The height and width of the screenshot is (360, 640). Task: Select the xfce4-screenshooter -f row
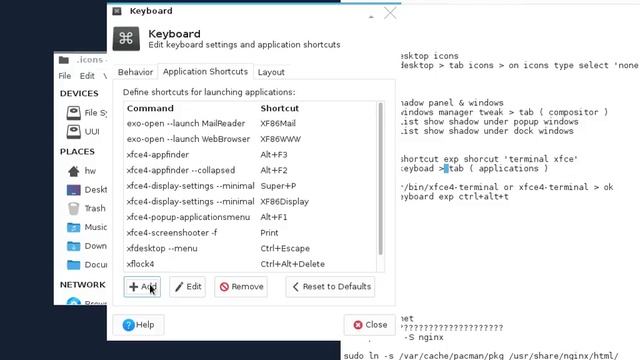click(250, 233)
